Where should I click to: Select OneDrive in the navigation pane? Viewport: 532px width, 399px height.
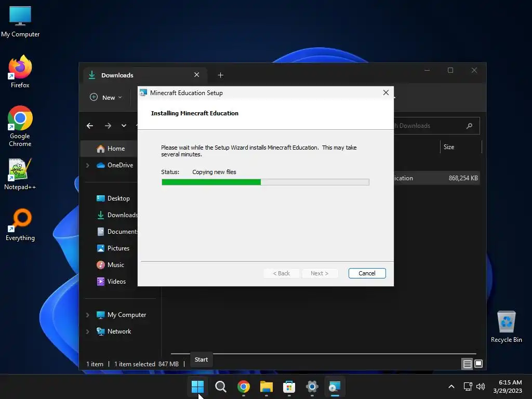tap(114, 165)
